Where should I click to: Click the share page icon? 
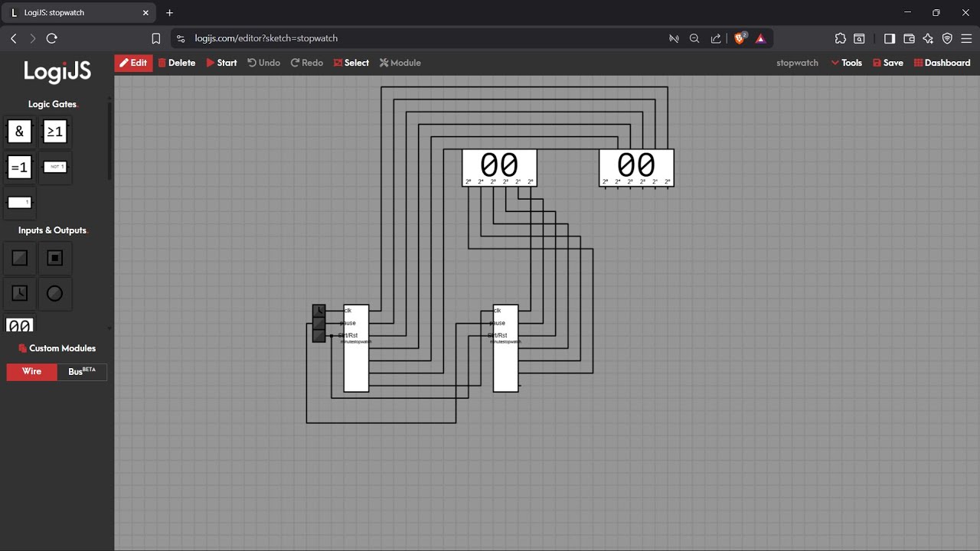716,38
